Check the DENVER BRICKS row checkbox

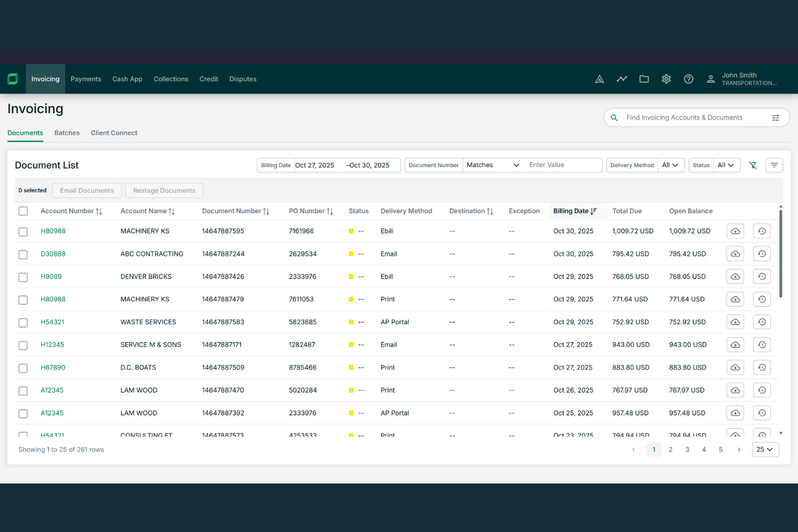[23, 277]
